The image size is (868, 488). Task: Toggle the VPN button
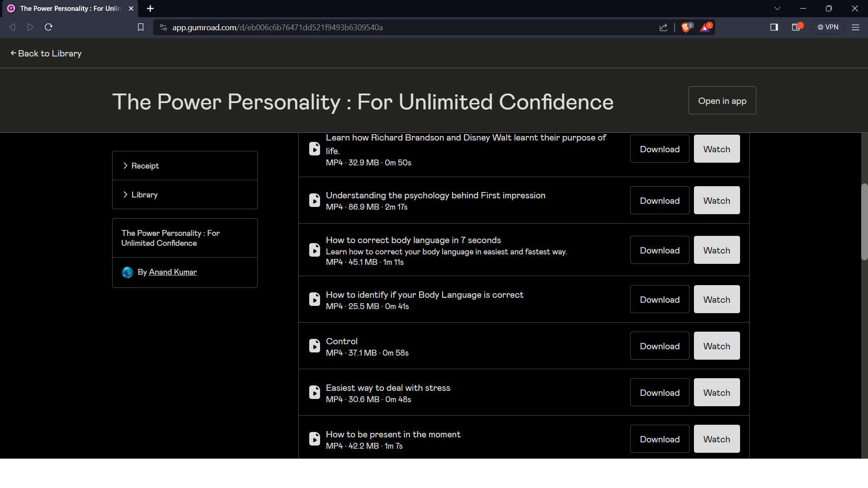[828, 27]
